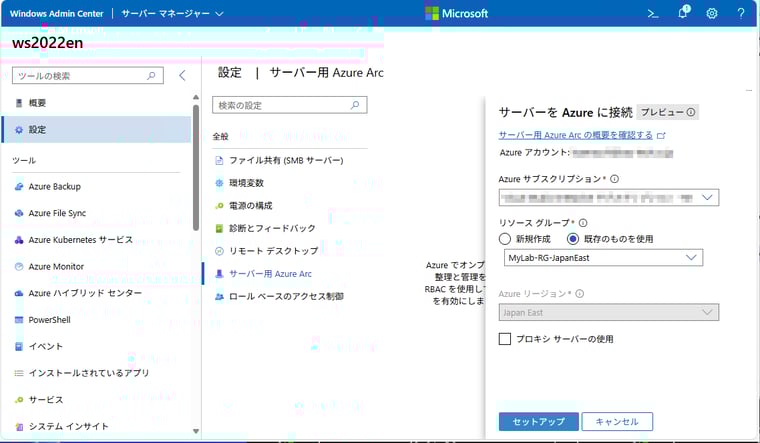Screen dimensions: 760x443
Task: Click the システム インサイト icon
Action: [x=19, y=427]
